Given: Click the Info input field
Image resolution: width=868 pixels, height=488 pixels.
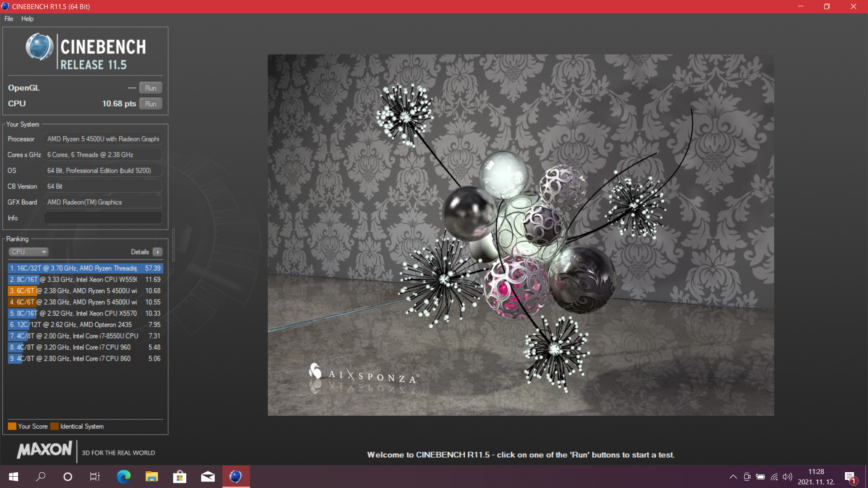Looking at the screenshot, I should 103,218.
